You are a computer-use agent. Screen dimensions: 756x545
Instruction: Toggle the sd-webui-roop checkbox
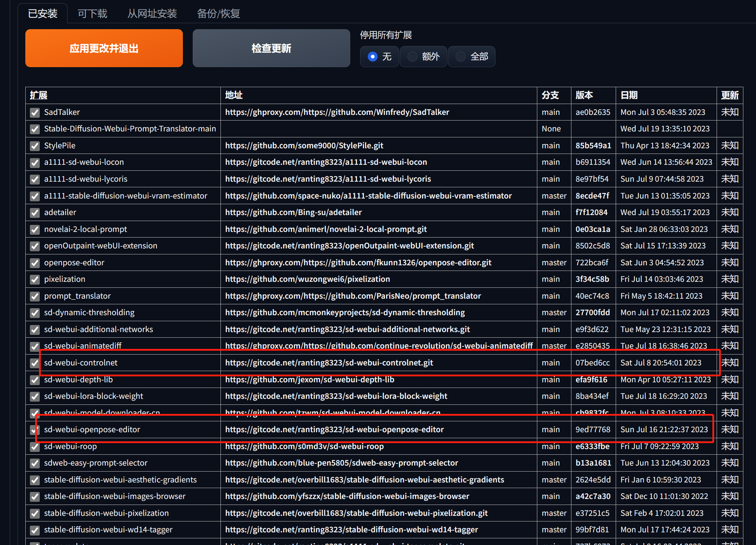(35, 447)
